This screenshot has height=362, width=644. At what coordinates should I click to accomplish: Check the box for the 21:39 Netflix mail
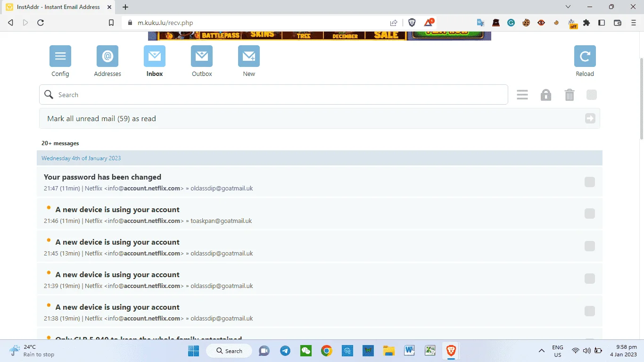[590, 279]
